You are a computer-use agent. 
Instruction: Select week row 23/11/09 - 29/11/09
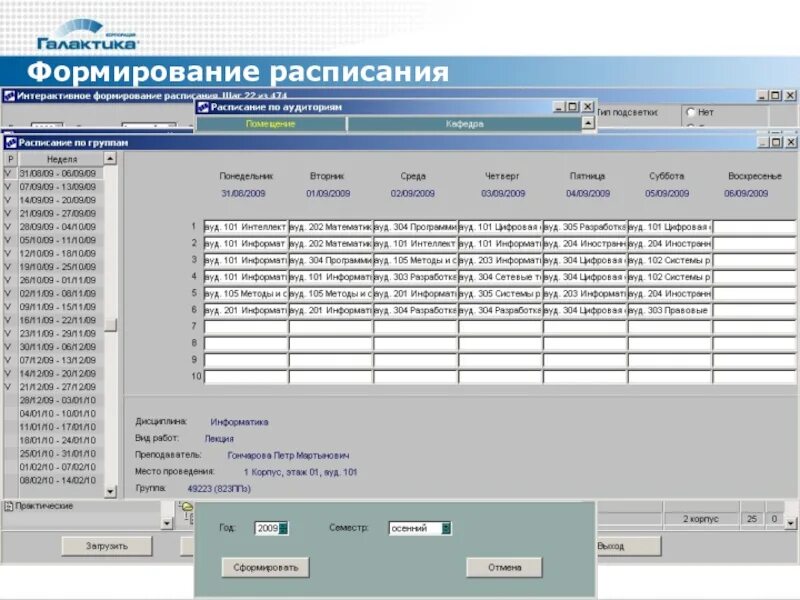[x=58, y=333]
